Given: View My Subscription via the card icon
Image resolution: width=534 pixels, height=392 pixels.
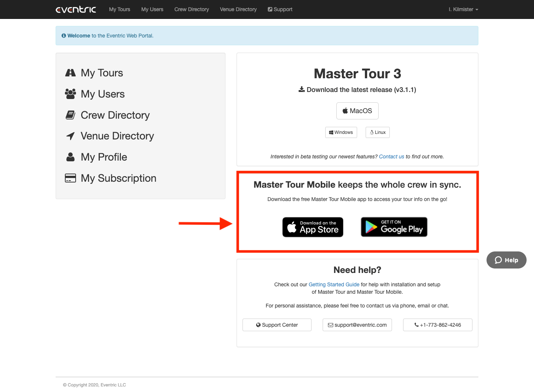Looking at the screenshot, I should [x=70, y=178].
